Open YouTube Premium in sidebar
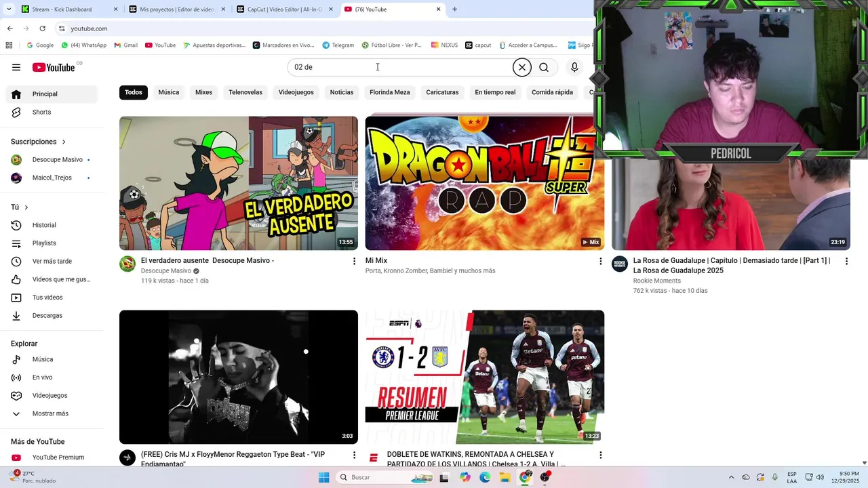 [52, 457]
